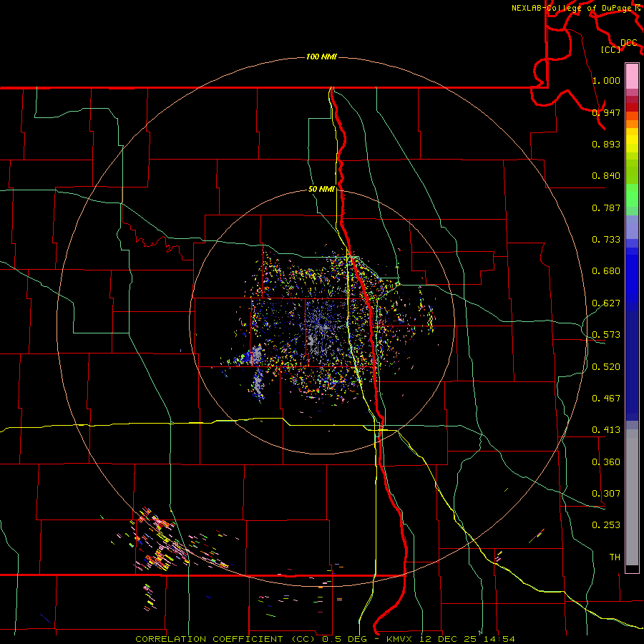Click the 100 NMI range ring label
Viewport: 644px width, 644px height.
(321, 57)
